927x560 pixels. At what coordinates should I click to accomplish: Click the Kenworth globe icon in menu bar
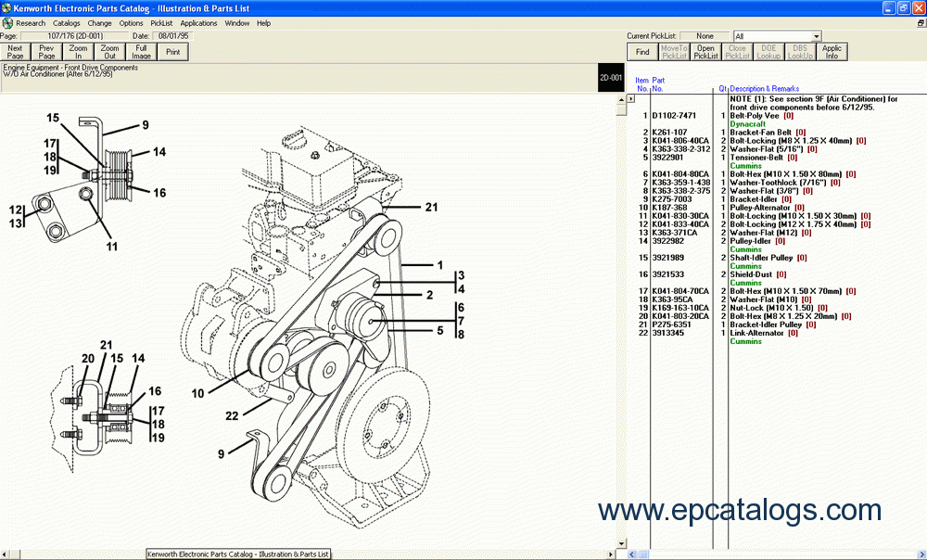pyautogui.click(x=7, y=22)
